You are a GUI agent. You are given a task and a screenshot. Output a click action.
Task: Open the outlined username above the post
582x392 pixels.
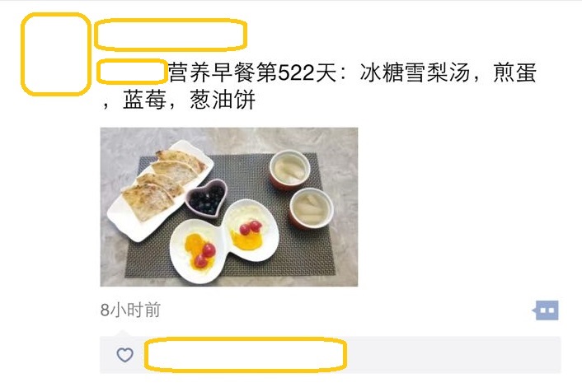(171, 35)
